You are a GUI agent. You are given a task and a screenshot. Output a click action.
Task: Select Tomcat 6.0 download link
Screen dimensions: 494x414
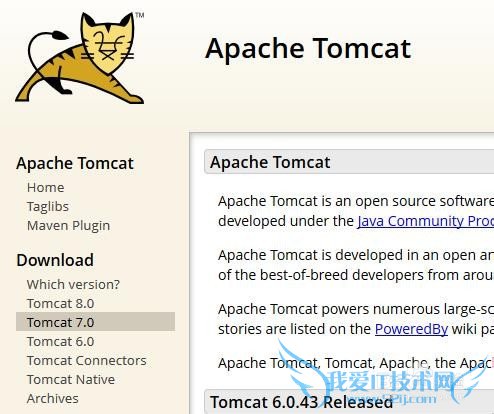tap(61, 341)
